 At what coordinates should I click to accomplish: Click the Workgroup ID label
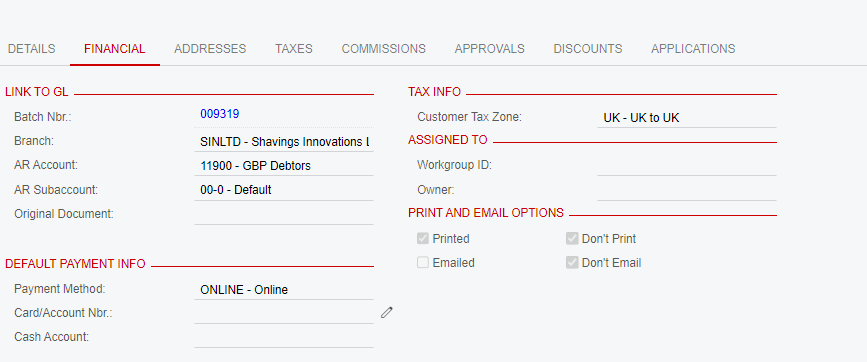[x=455, y=165]
